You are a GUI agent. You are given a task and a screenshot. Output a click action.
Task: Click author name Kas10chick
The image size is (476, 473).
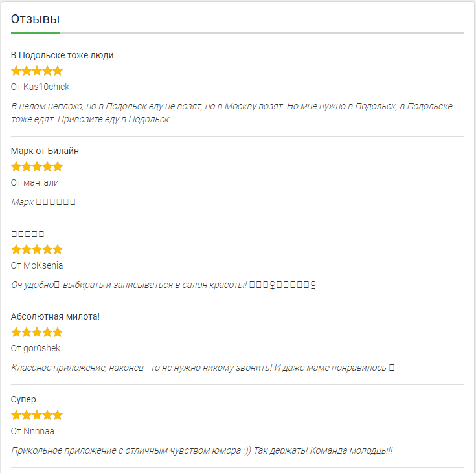(x=47, y=87)
